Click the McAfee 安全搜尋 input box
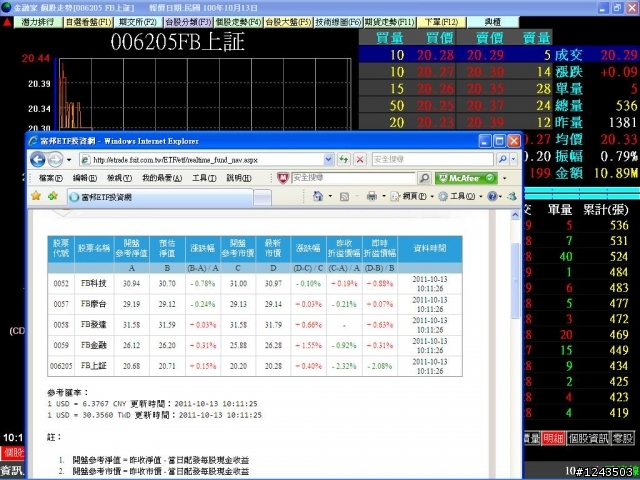The width and height of the screenshot is (640, 480). click(353, 178)
